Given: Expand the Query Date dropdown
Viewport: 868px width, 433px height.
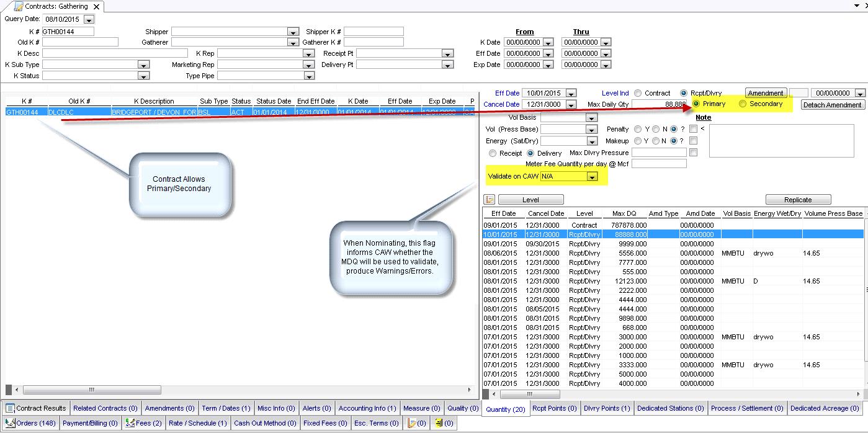Looking at the screenshot, I should 88,20.
